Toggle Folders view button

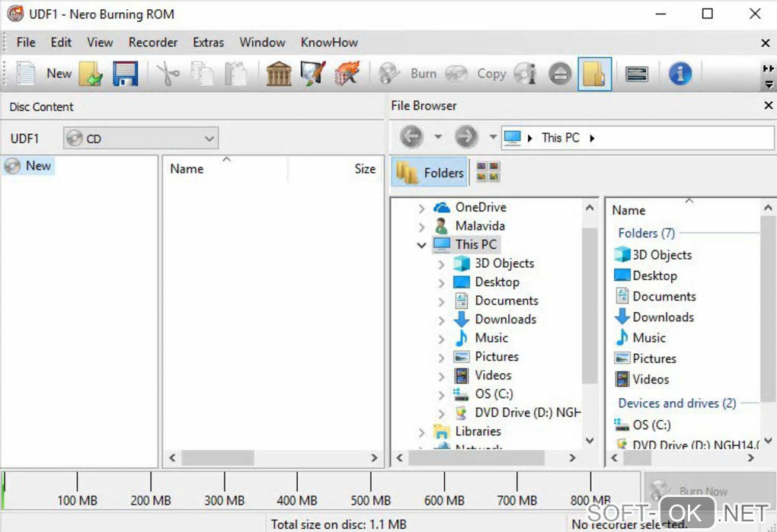tap(429, 172)
